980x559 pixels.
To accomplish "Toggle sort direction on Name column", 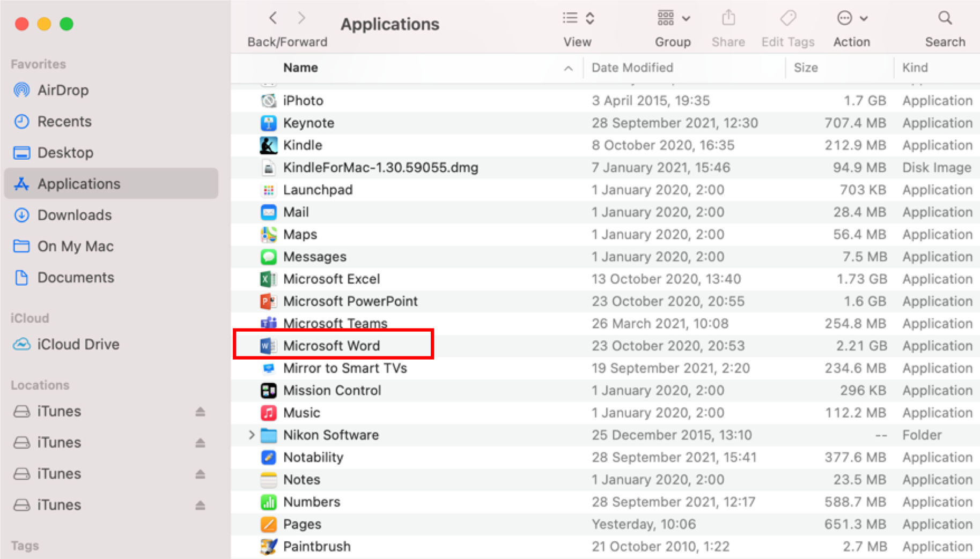I will 568,68.
